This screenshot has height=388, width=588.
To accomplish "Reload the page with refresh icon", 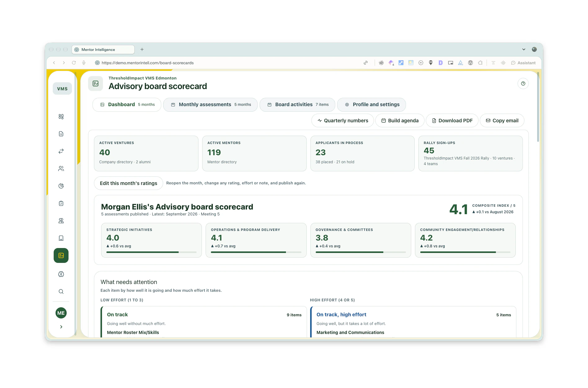I will pos(74,63).
